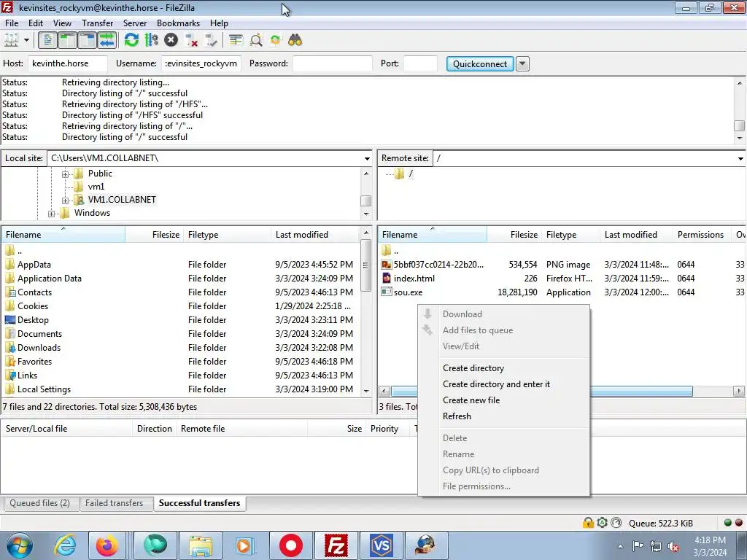Open the Site Manager icon
The image size is (747, 560).
(12, 41)
